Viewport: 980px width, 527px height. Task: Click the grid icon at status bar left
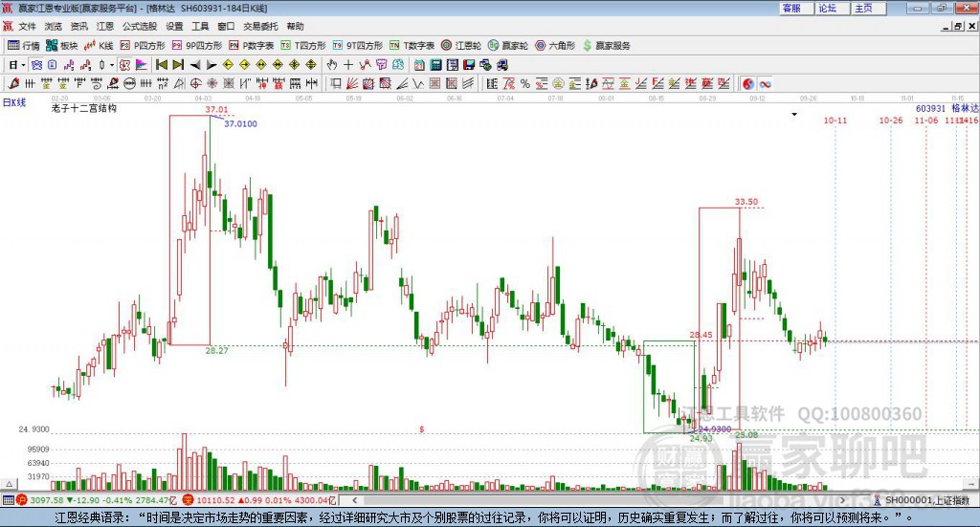point(8,500)
